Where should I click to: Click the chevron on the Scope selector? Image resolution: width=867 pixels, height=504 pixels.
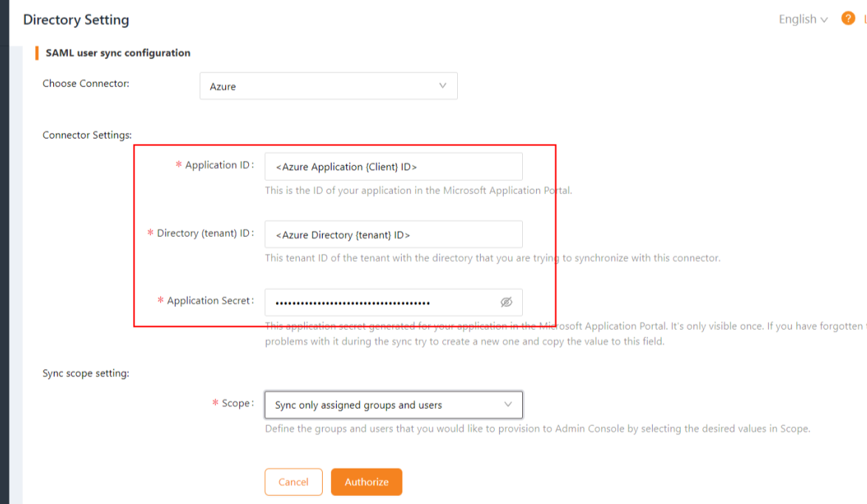[507, 404]
